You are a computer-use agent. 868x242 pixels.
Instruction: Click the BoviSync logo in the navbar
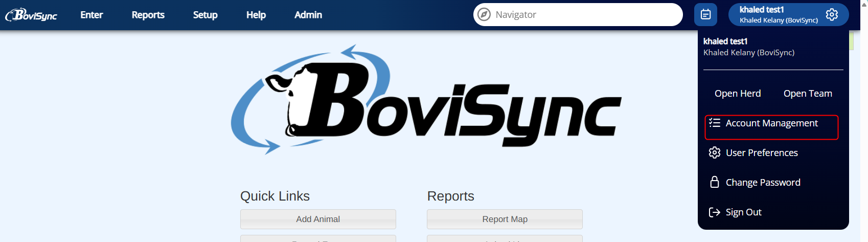coord(31,15)
